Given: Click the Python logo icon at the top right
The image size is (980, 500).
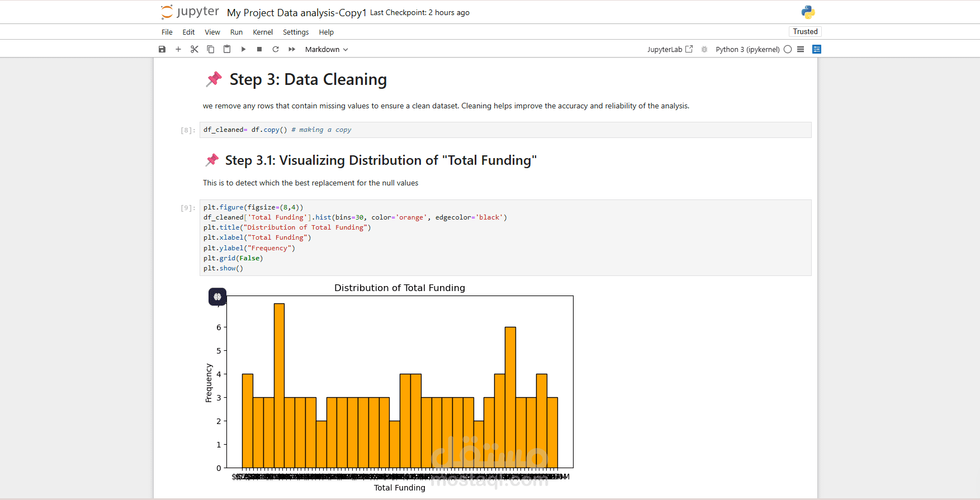Looking at the screenshot, I should click(808, 12).
